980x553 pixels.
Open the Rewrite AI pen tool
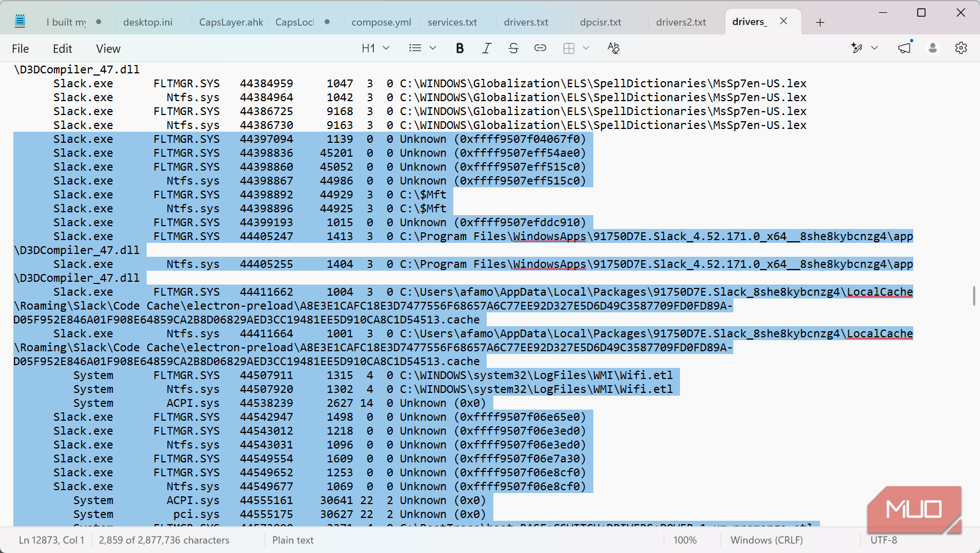click(x=857, y=48)
